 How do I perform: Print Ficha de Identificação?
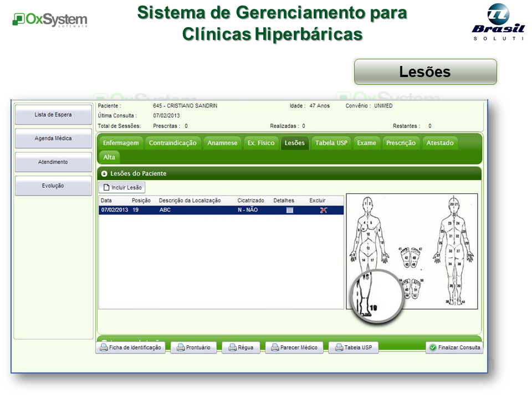[131, 347]
